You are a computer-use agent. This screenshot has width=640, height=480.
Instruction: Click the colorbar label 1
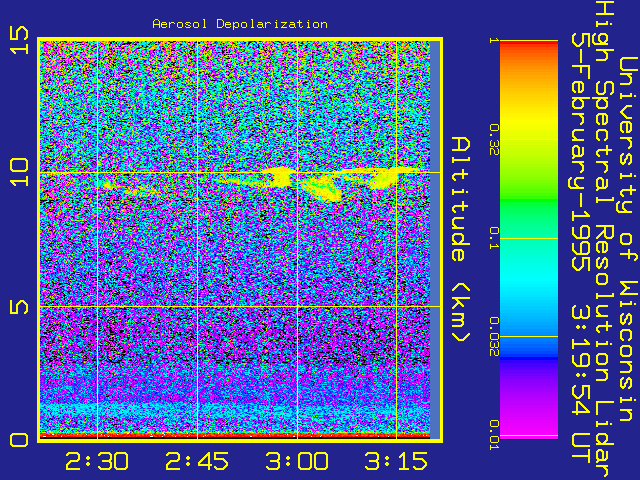coord(494,40)
